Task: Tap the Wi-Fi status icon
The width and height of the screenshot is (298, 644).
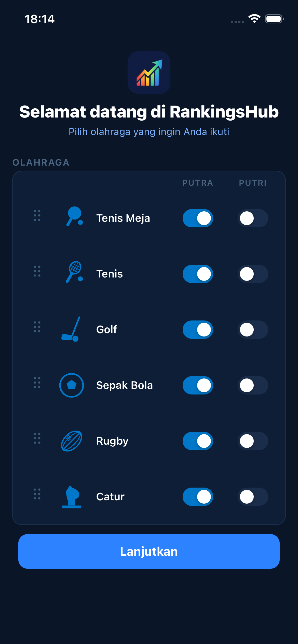Action: (254, 19)
